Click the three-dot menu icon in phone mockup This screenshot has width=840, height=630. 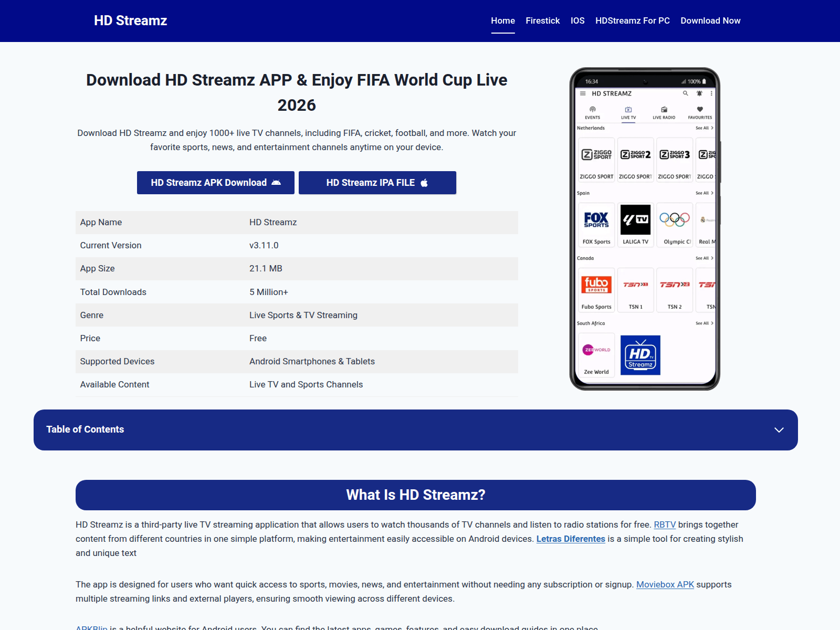click(711, 93)
